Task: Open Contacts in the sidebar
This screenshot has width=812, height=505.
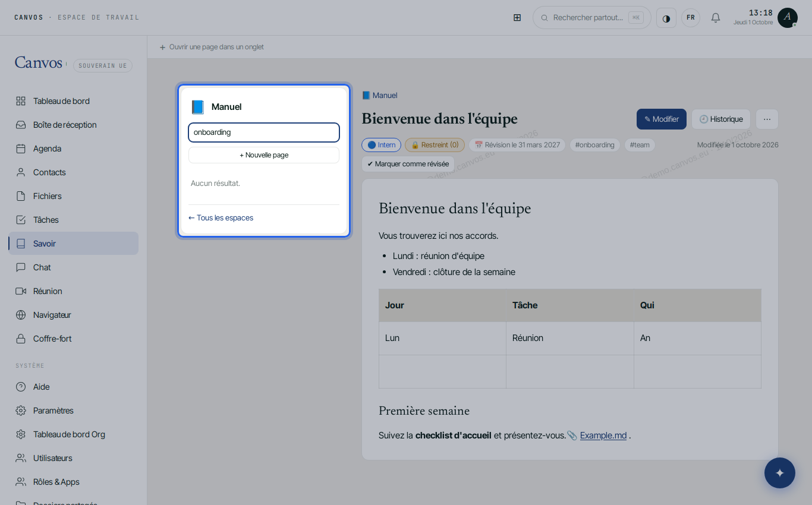Action: click(x=73, y=172)
